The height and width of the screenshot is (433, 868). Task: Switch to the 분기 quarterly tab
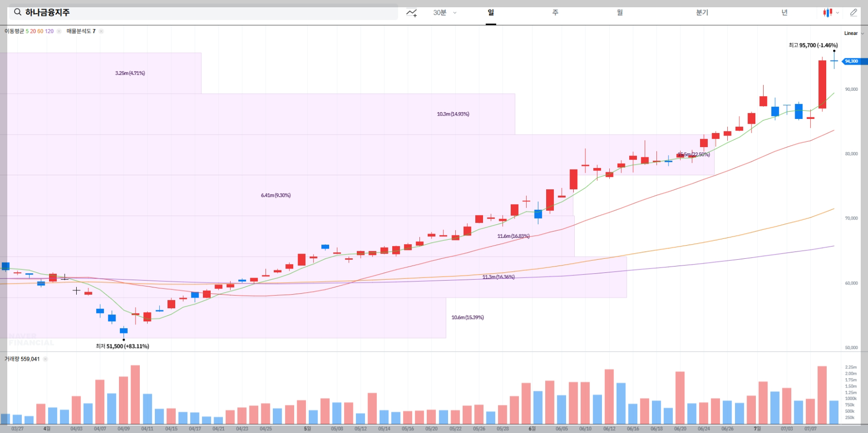click(x=702, y=13)
